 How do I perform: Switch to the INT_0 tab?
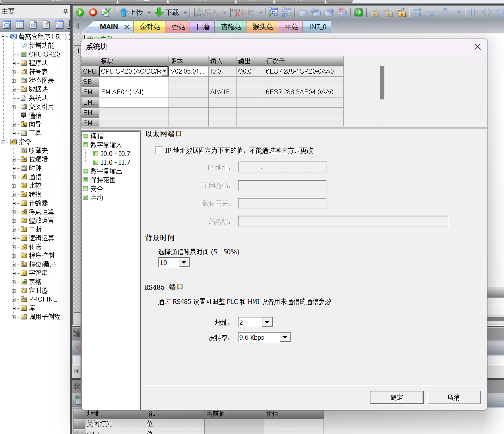click(318, 27)
